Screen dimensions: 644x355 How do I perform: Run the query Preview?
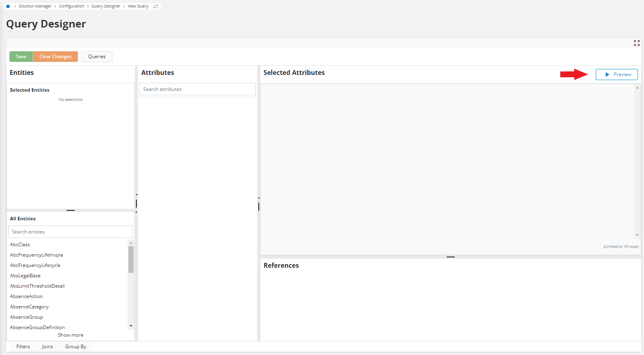(616, 75)
